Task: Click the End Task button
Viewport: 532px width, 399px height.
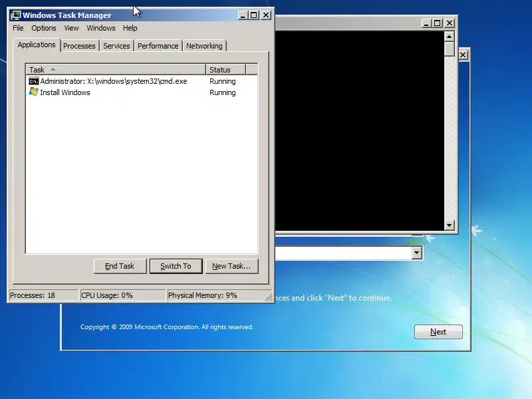Action: 120,266
